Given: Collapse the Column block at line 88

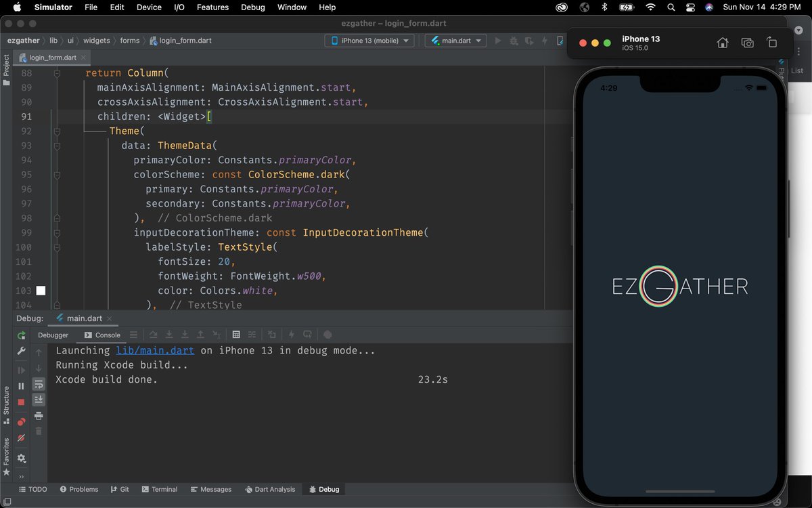Looking at the screenshot, I should click(57, 73).
